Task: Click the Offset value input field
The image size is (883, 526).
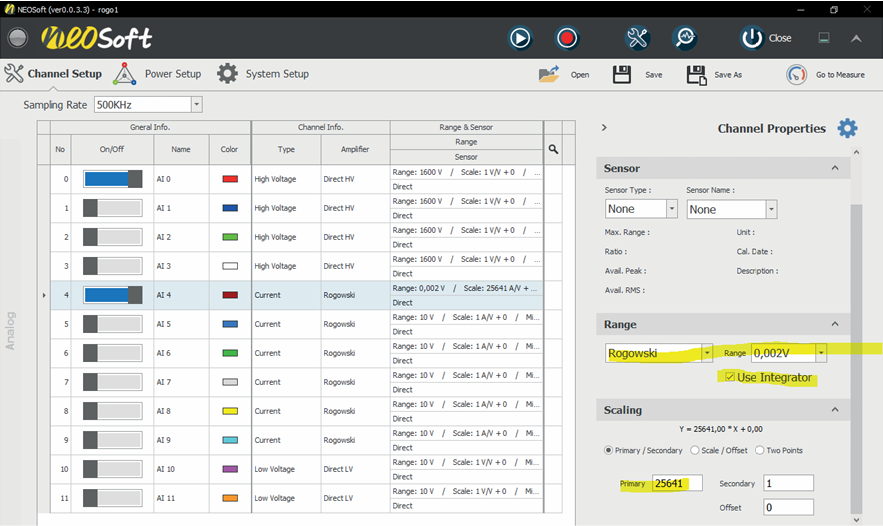Action: (788, 507)
